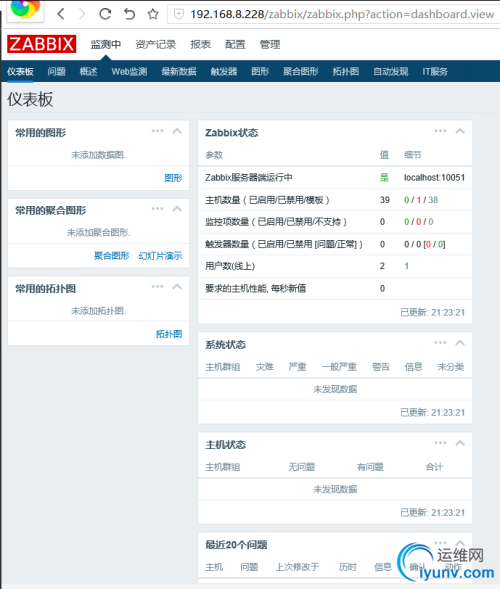Click the 仪表板 page heading
This screenshot has height=589, width=500.
[30, 100]
